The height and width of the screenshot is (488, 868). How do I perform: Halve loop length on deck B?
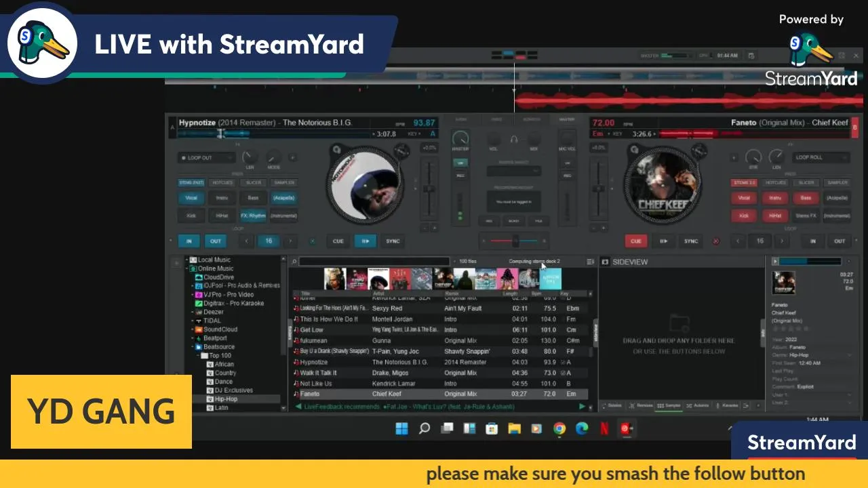738,241
